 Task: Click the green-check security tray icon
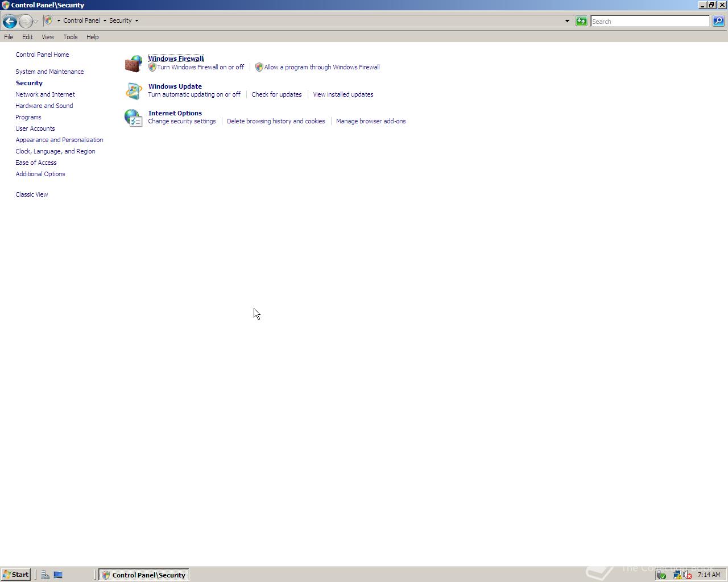coord(661,575)
